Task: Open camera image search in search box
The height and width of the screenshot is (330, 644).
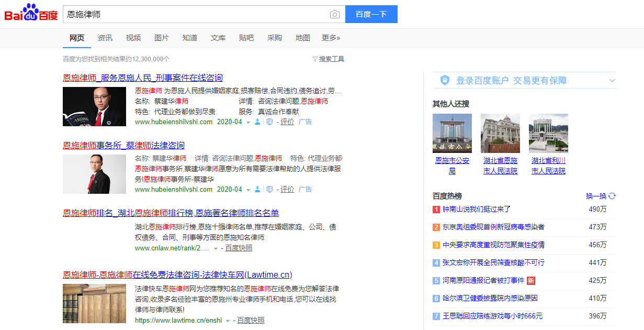Action: tap(335, 14)
